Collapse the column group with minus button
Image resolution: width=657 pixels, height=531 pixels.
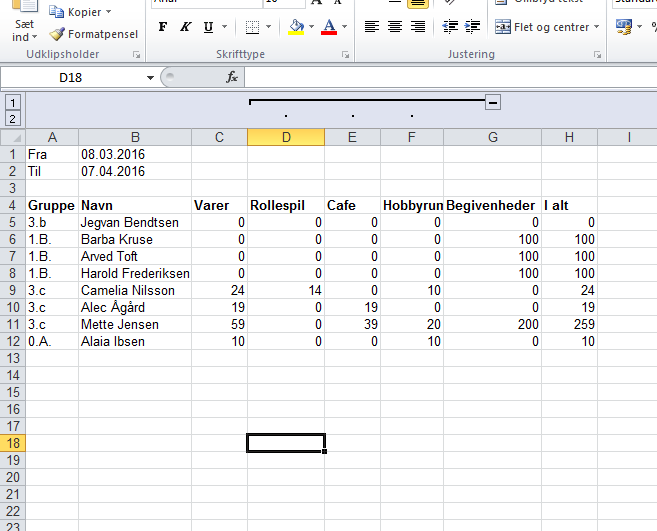[x=493, y=102]
